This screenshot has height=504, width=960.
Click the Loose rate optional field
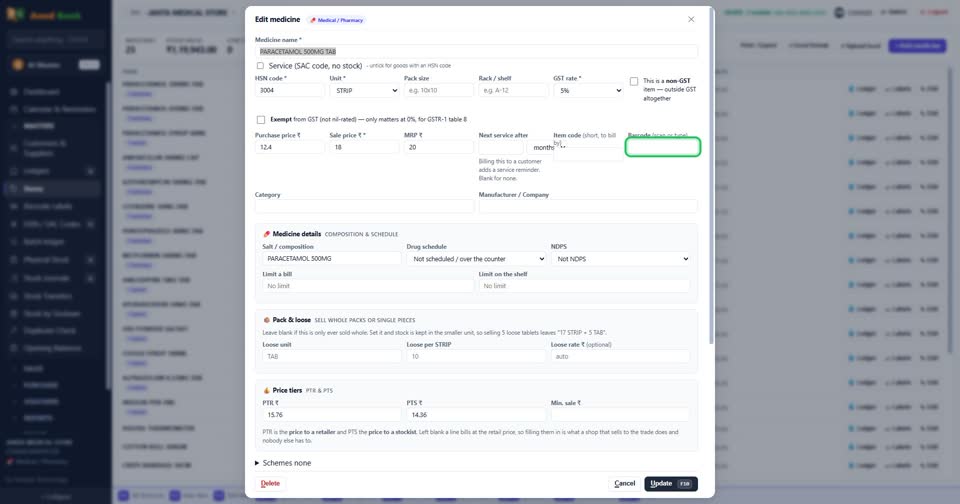coord(620,356)
